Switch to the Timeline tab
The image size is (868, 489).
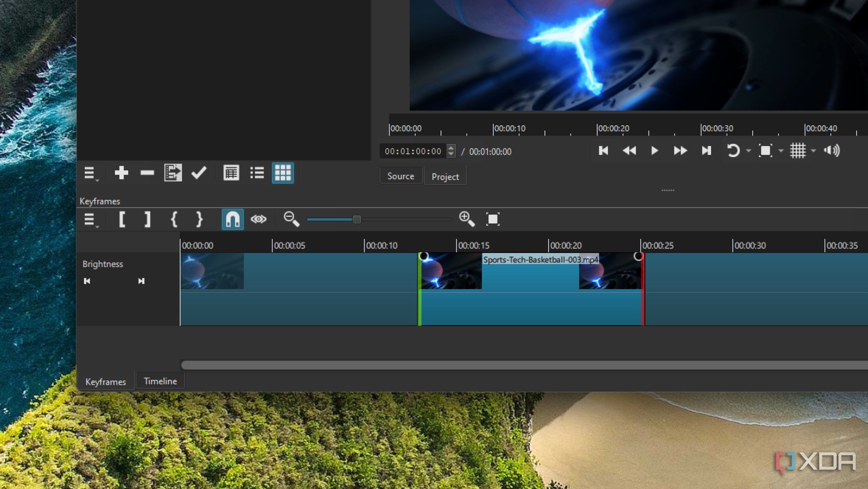tap(160, 381)
